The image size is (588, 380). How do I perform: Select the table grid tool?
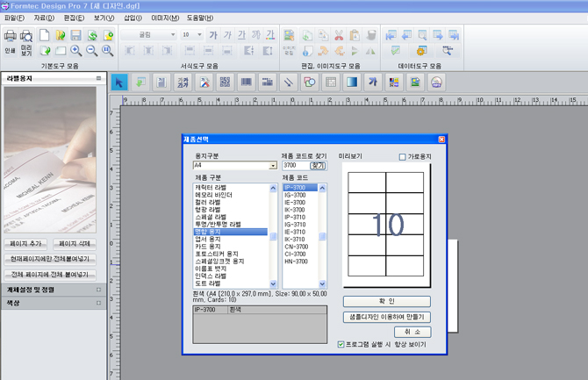[x=331, y=82]
